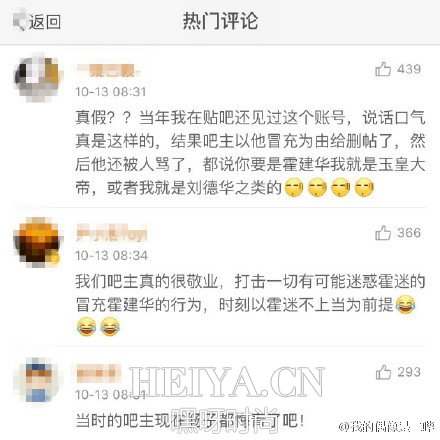Open the comment starting with 真假??
Viewport: 440px width, 440px height.
(x=250, y=153)
